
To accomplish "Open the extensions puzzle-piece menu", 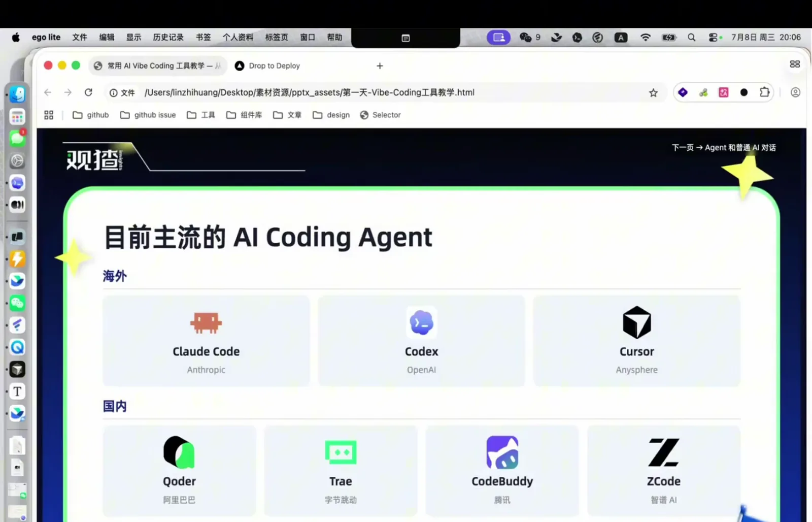I will (764, 92).
